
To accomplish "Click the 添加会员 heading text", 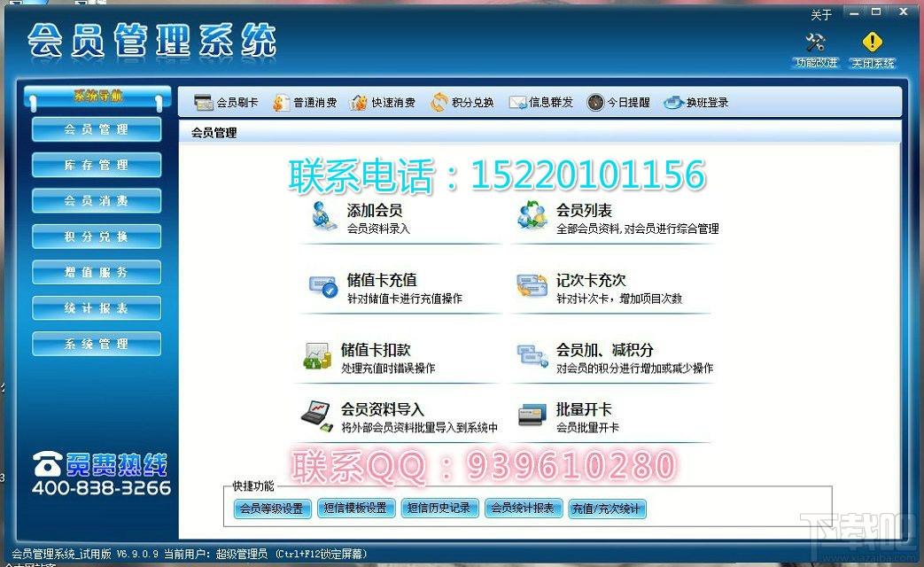I will tap(374, 211).
